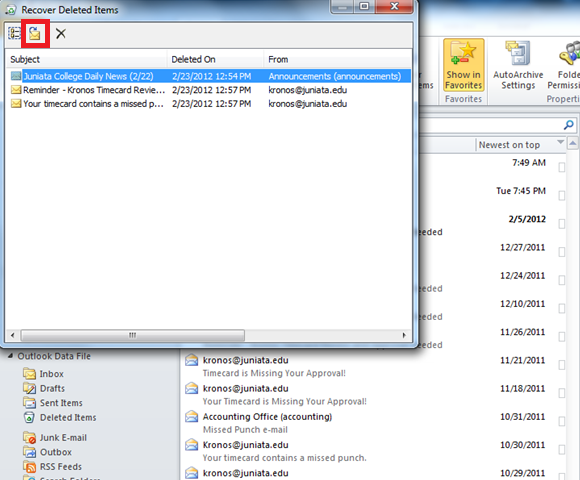Toggle flag on the 7:49 AM message

point(562,167)
